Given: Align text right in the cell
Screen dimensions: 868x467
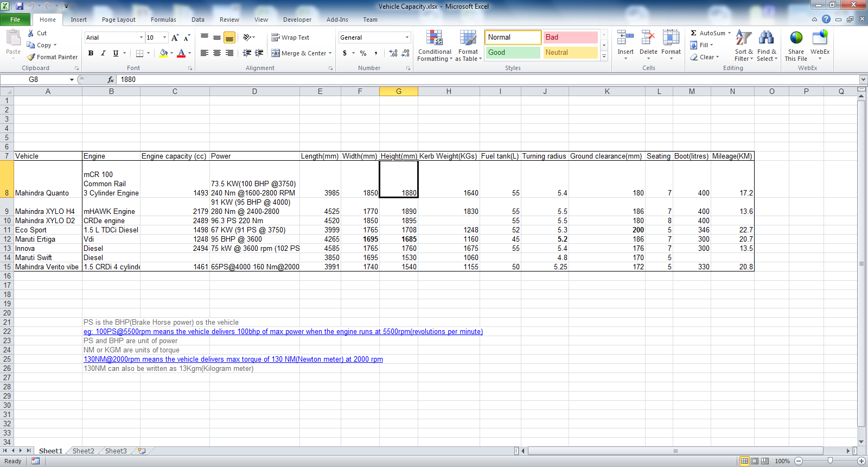Looking at the screenshot, I should (x=229, y=53).
